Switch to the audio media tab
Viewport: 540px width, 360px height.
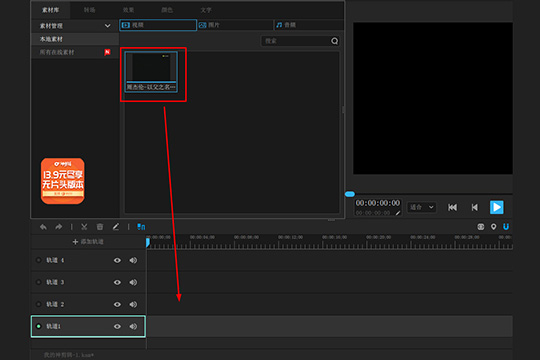click(x=309, y=25)
